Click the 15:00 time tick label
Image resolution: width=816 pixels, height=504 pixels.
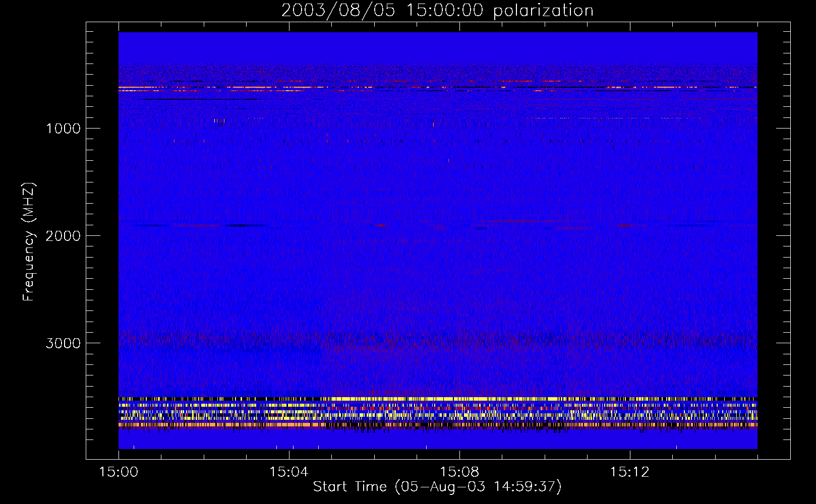[x=119, y=472]
